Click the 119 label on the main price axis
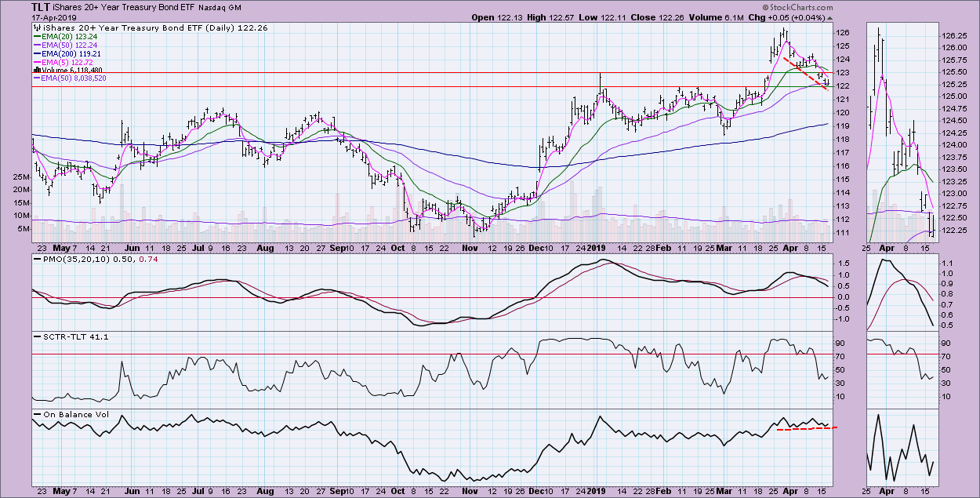The height and width of the screenshot is (498, 980). click(x=843, y=126)
